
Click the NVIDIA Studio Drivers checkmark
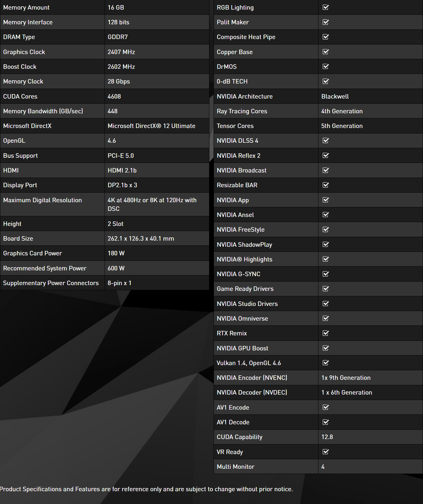[326, 304]
